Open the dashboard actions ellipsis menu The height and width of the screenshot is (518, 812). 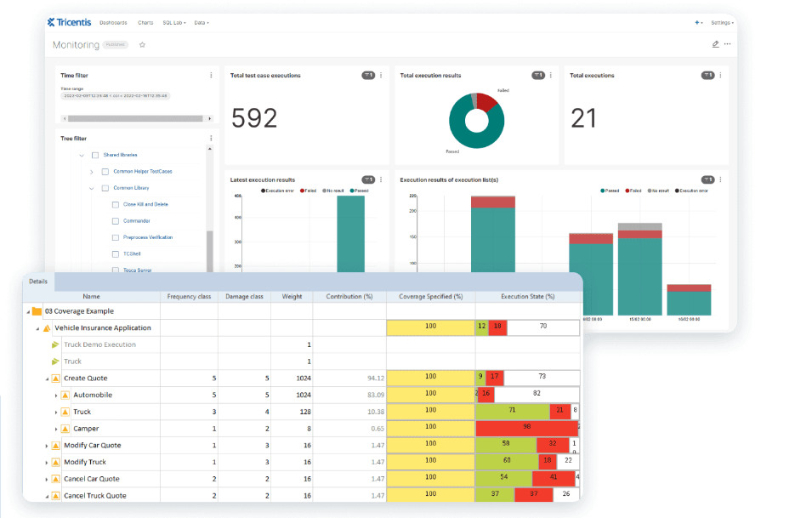(x=726, y=43)
